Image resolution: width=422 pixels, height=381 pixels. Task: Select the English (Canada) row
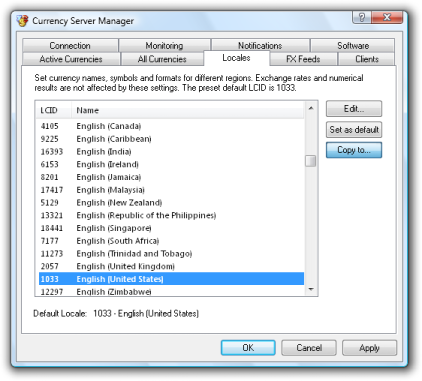click(x=171, y=126)
